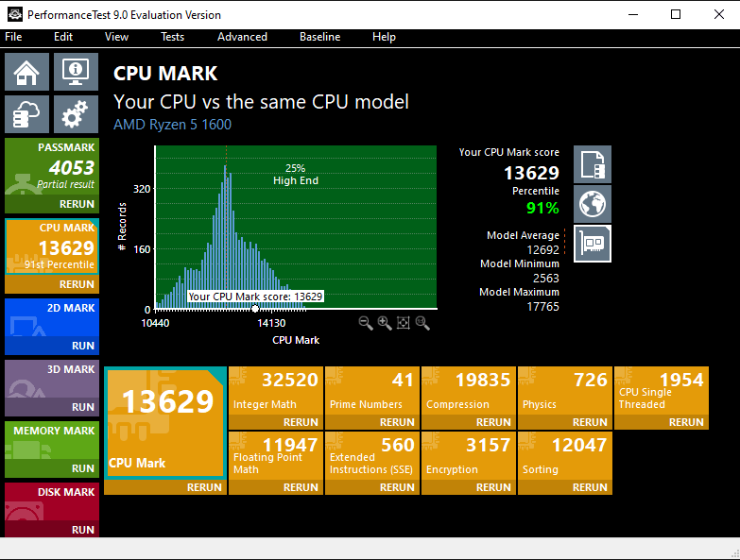
Task: Rerun the Extended Instructions (SSE) test
Action: coord(372,487)
